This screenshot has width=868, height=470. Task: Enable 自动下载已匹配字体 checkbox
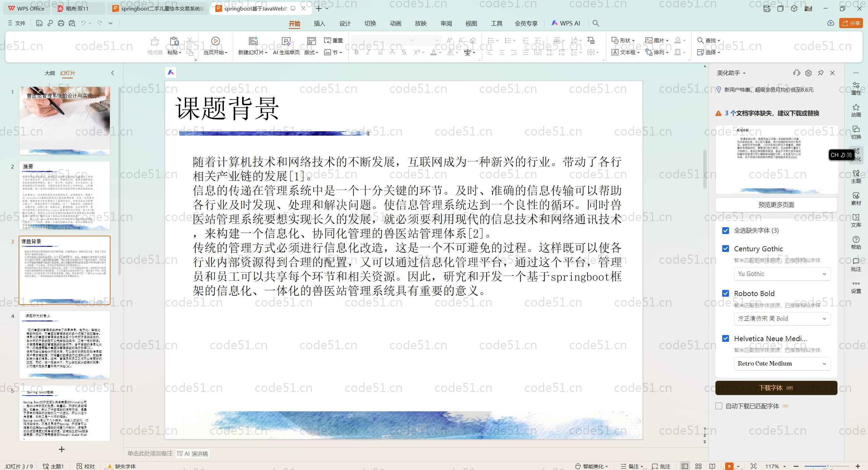719,406
